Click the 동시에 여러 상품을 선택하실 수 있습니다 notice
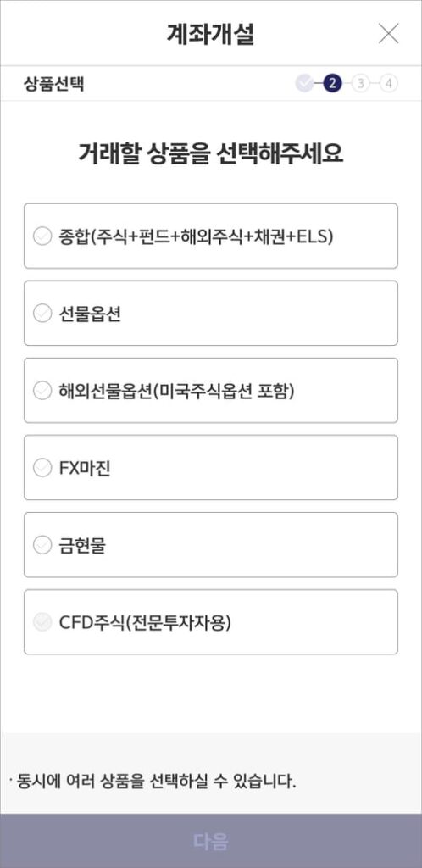 tap(153, 781)
